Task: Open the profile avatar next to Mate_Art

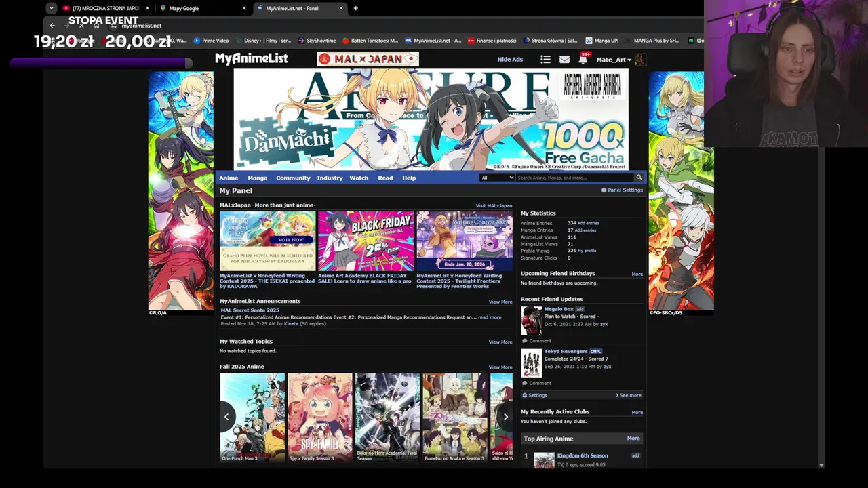Action: pos(640,60)
